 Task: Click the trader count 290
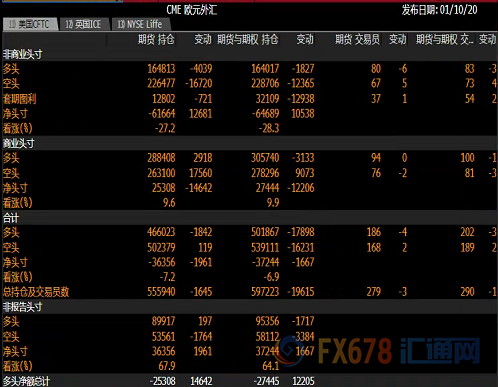tap(467, 292)
